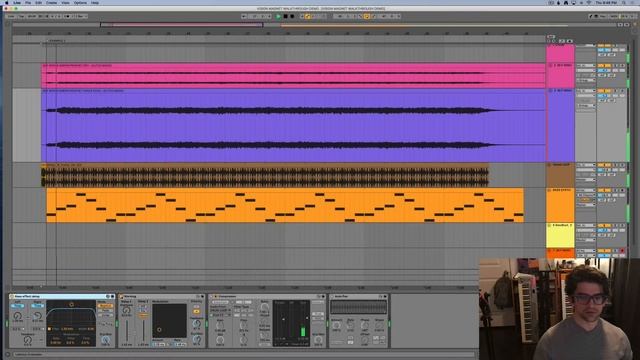Toggle the Auto Pan device activator
The width and height of the screenshot is (640, 360).
point(333,296)
